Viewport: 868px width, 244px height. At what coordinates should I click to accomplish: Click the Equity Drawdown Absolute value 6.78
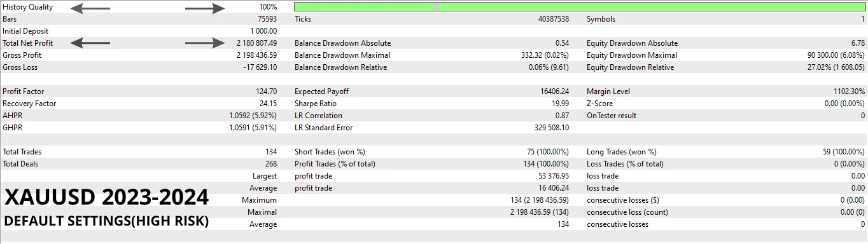858,43
